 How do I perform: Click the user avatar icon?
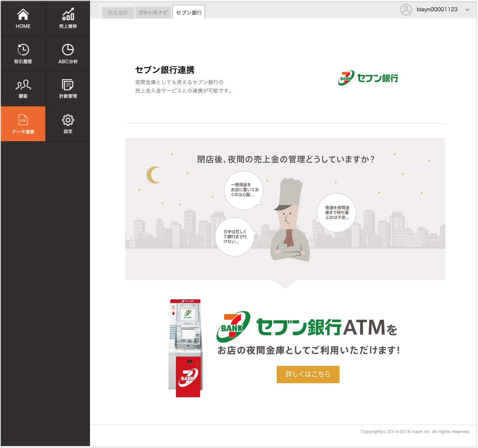tap(406, 10)
